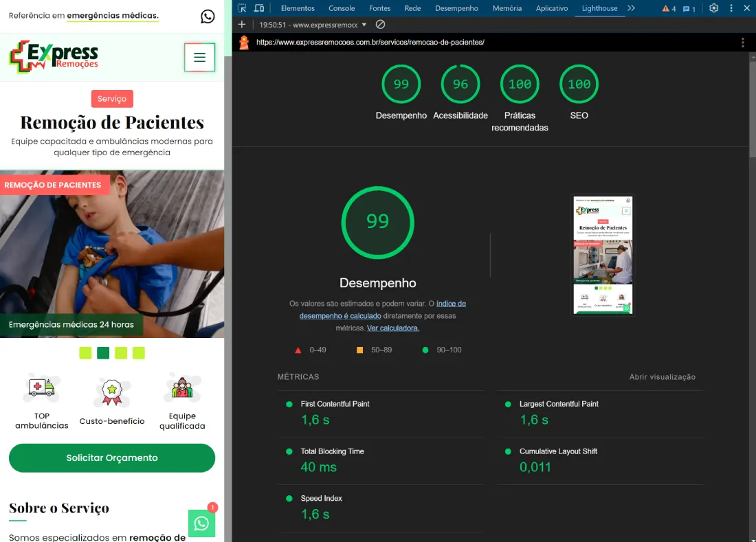The height and width of the screenshot is (542, 756).
Task: Switch to the Rede tab
Action: pos(412,8)
